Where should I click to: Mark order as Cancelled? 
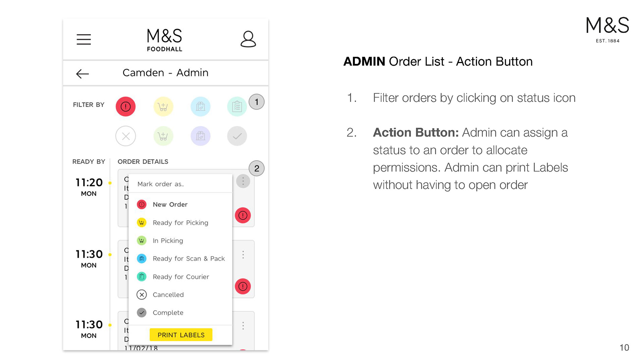coord(180,295)
